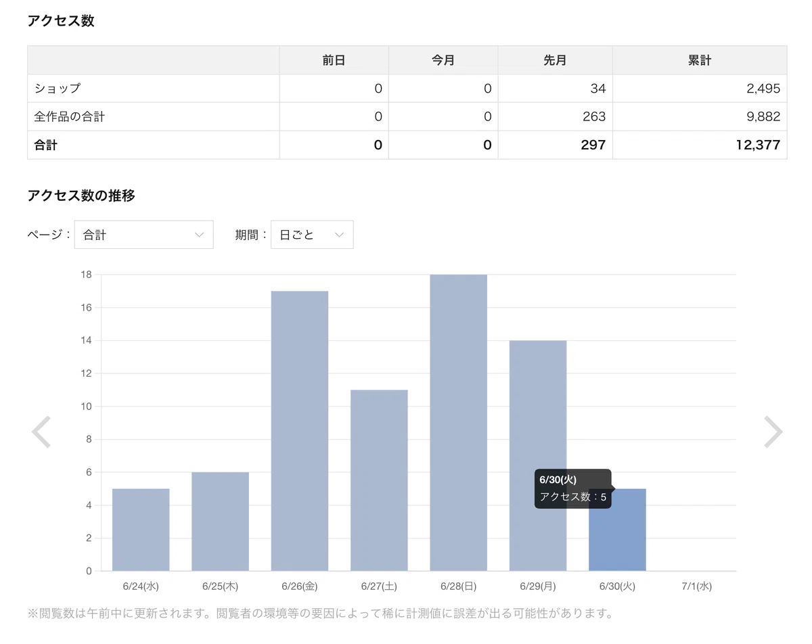
Task: Click the 7/1(水) axis label
Action: click(x=696, y=586)
